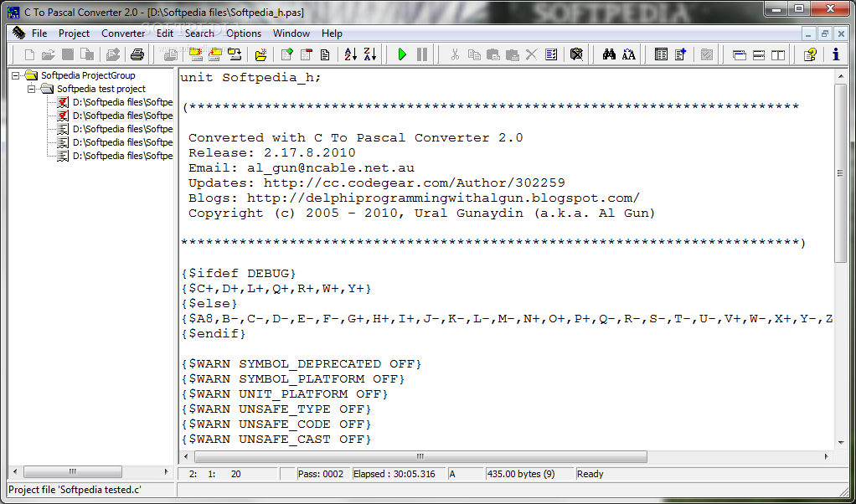The height and width of the screenshot is (504, 856).
Task: Click the plain document page toolbar icon
Action: tap(325, 54)
